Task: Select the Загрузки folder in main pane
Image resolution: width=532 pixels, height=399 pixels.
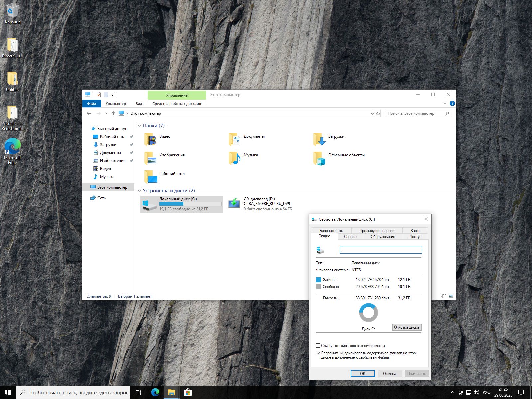Action: (329, 139)
